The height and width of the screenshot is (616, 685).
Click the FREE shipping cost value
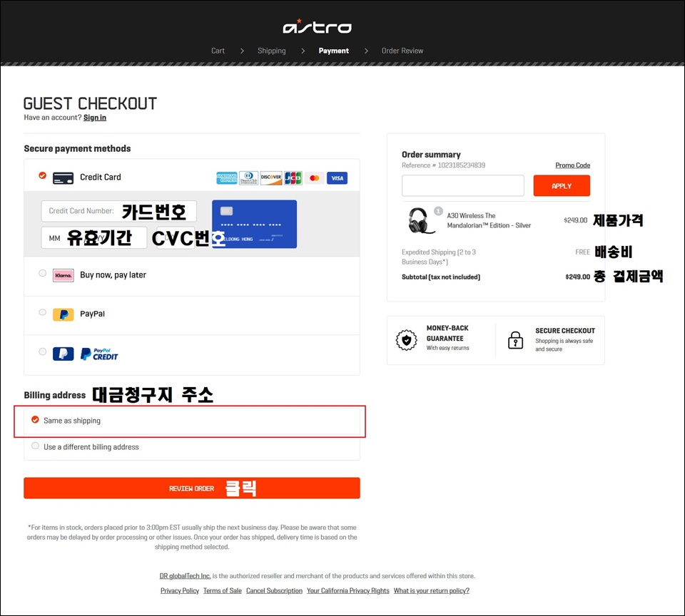click(x=583, y=252)
